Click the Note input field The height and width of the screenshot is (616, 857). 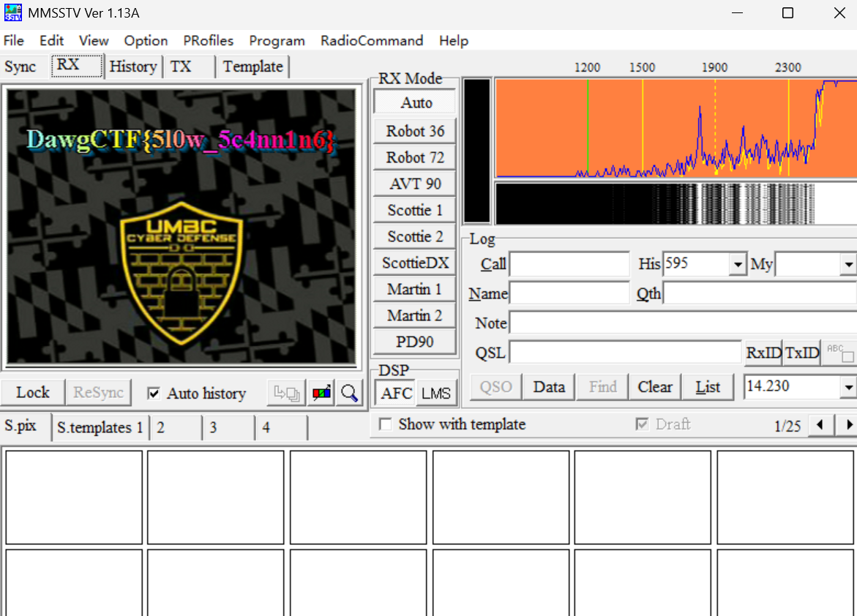pos(684,323)
